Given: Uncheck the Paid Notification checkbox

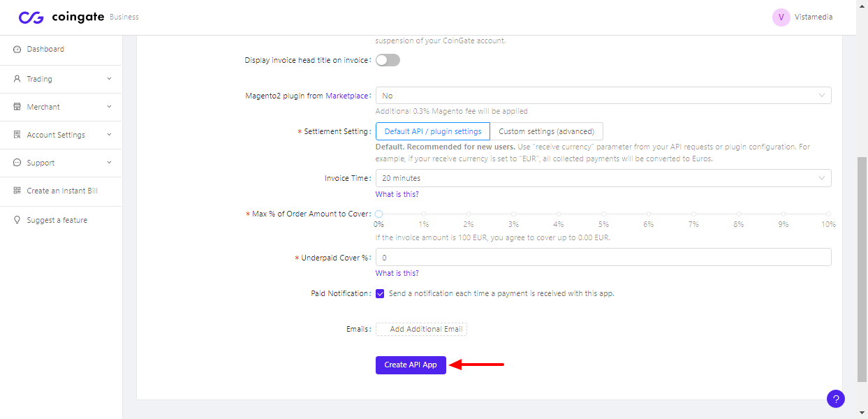Looking at the screenshot, I should pyautogui.click(x=380, y=294).
